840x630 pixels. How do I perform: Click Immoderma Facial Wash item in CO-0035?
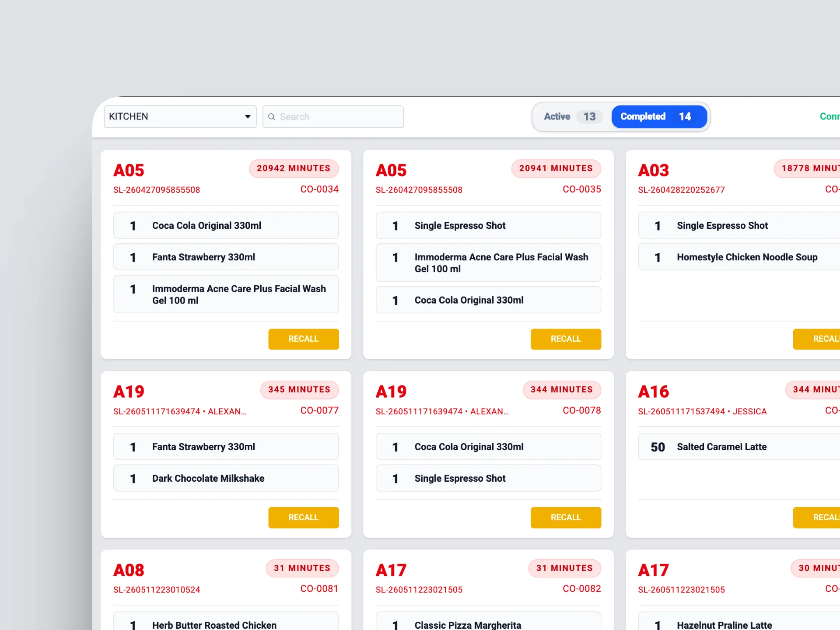click(489, 263)
